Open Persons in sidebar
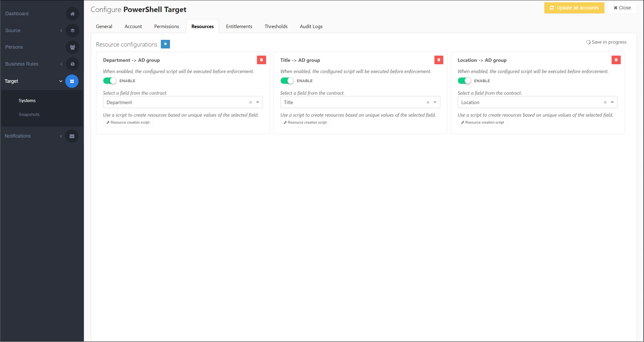 (14, 47)
